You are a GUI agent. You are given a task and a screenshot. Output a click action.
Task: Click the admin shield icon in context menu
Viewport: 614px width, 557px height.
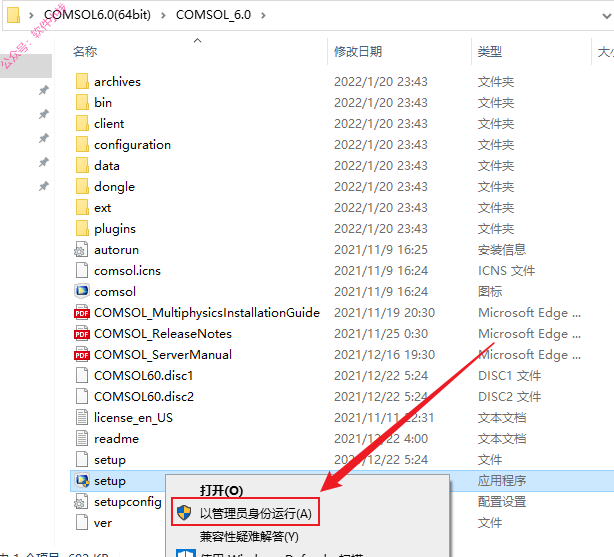click(184, 512)
